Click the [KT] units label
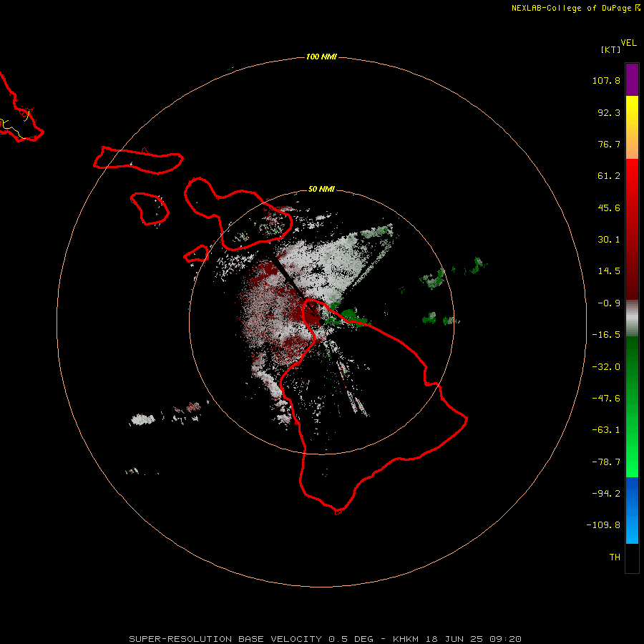This screenshot has width=644, height=644. click(611, 49)
